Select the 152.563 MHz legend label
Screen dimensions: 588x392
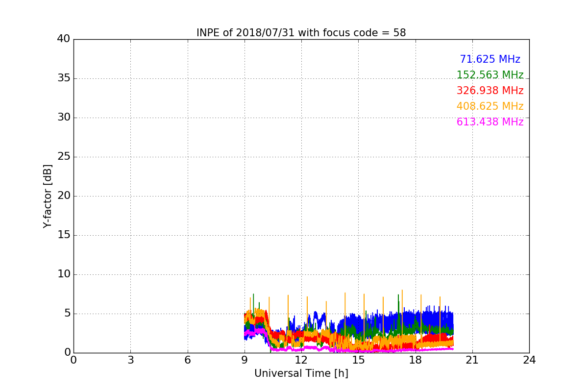(490, 75)
